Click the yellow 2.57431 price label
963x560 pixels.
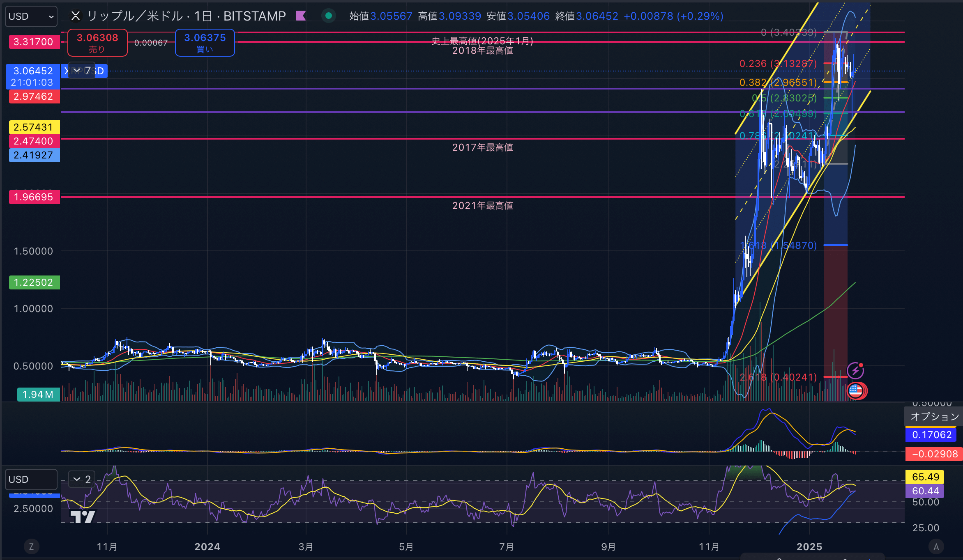(34, 127)
